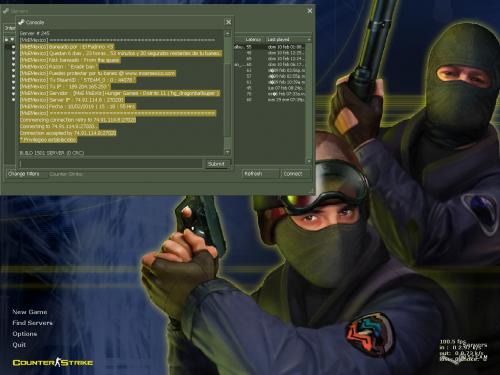Open Change filters in the server browser

(24, 174)
